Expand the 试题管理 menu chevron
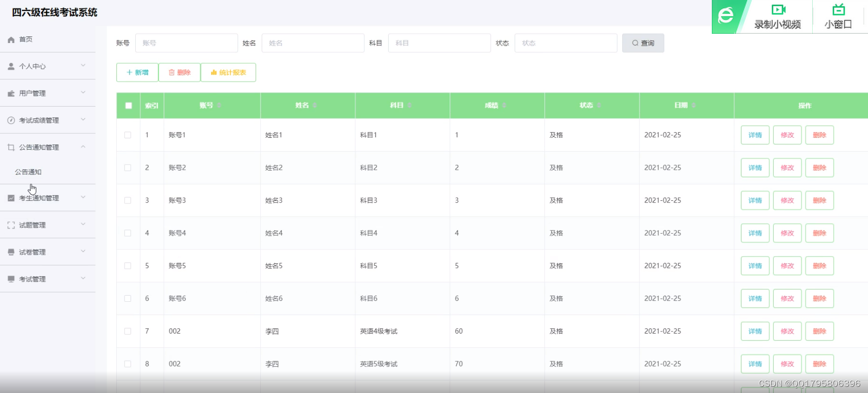 (x=83, y=224)
